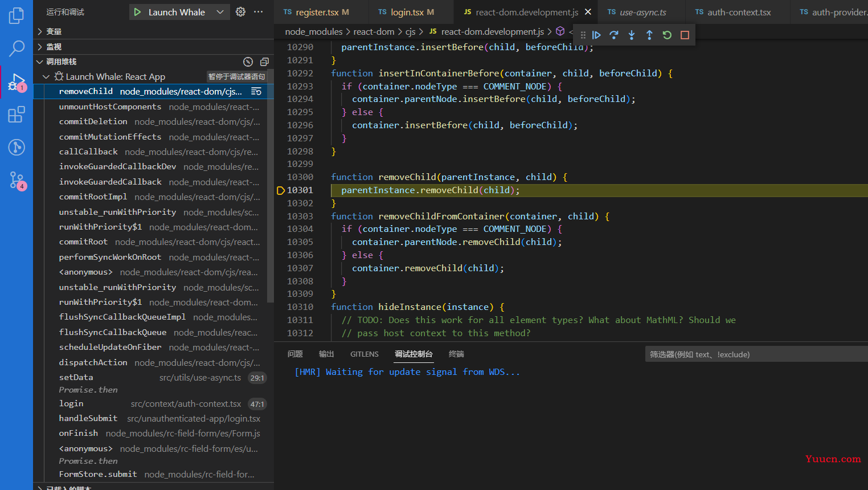Select the setData stack frame in use-async.ts
The width and height of the screenshot is (868, 490).
[151, 377]
